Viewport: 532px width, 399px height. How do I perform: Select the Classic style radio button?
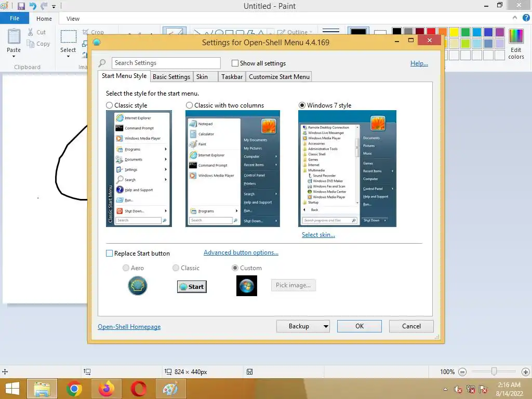109,105
